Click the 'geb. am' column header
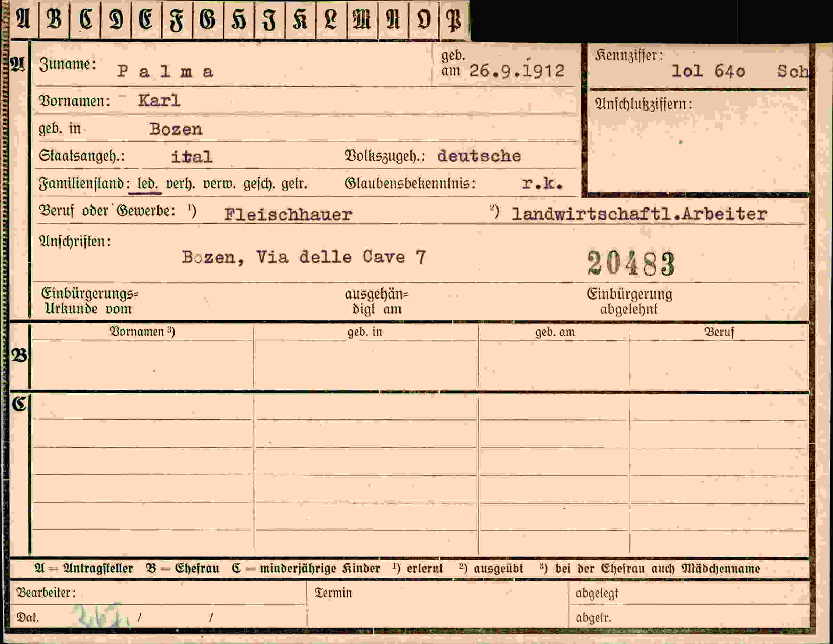833x644 pixels. coord(555,332)
